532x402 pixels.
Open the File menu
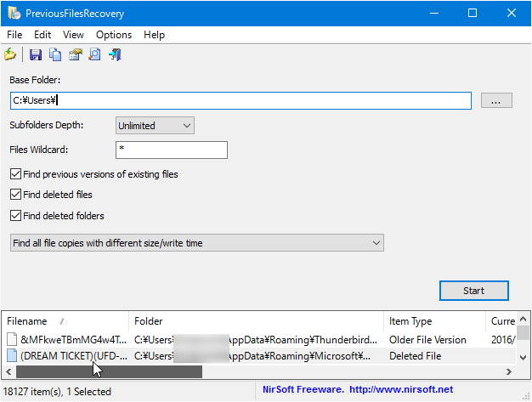coord(14,35)
